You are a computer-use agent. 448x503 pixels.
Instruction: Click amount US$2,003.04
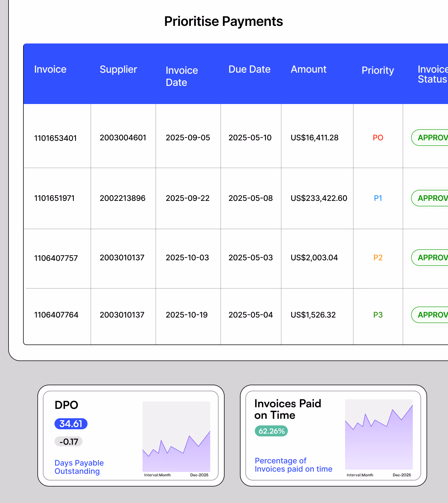click(314, 258)
